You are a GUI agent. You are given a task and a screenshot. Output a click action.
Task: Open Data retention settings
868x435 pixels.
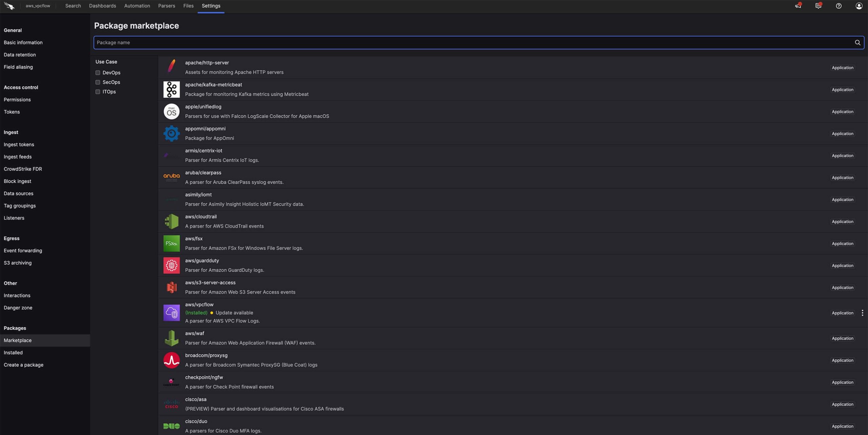(x=20, y=55)
